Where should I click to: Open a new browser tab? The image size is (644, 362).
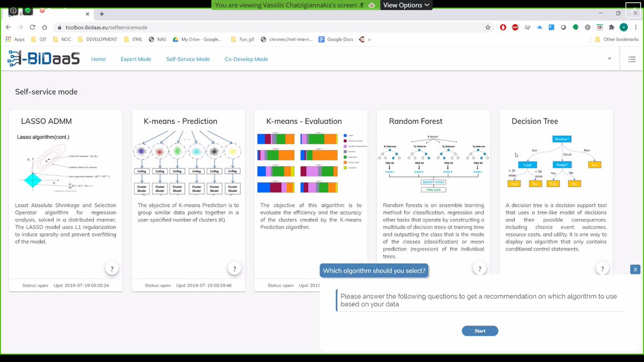[101, 13]
